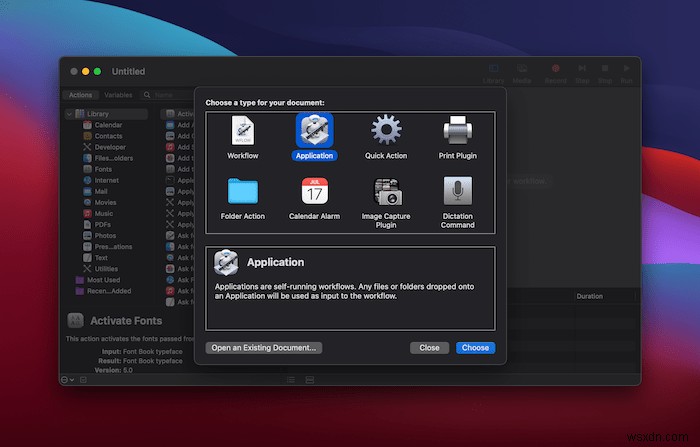Close the document type dialog

pos(429,348)
